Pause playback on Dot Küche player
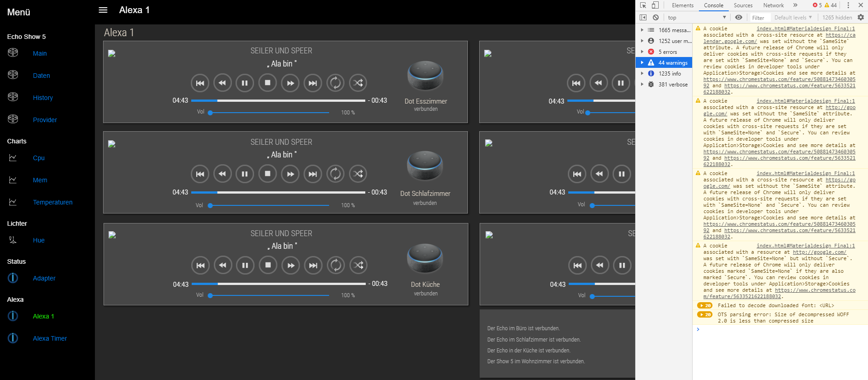 pos(245,265)
